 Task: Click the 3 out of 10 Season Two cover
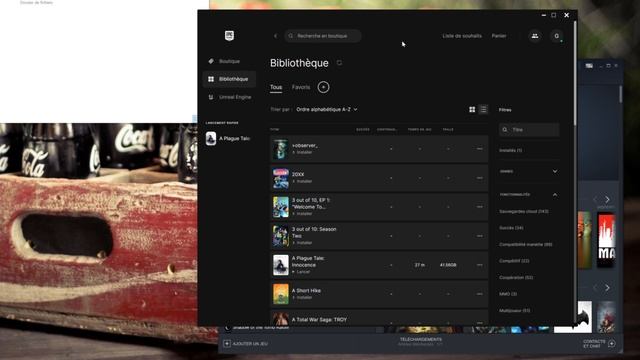click(281, 236)
